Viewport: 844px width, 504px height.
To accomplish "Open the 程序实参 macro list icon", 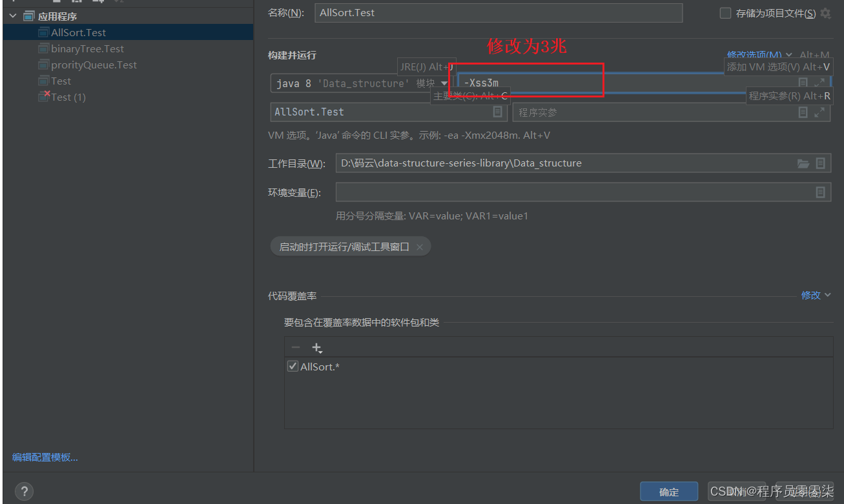I will [x=803, y=112].
